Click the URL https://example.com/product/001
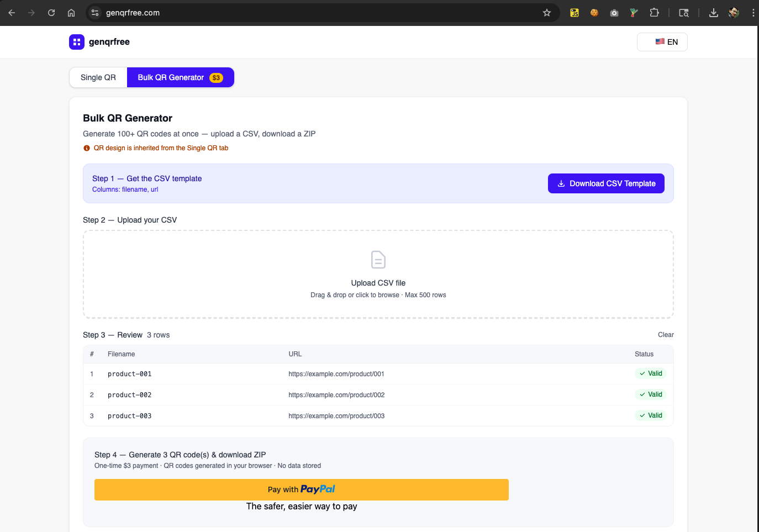Screen dimensions: 759x532 tap(336, 374)
